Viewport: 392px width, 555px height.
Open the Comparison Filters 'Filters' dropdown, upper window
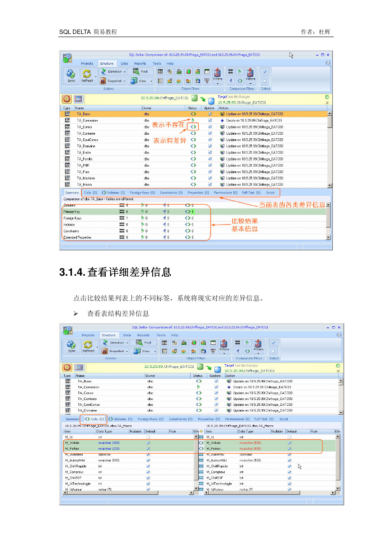(x=251, y=76)
